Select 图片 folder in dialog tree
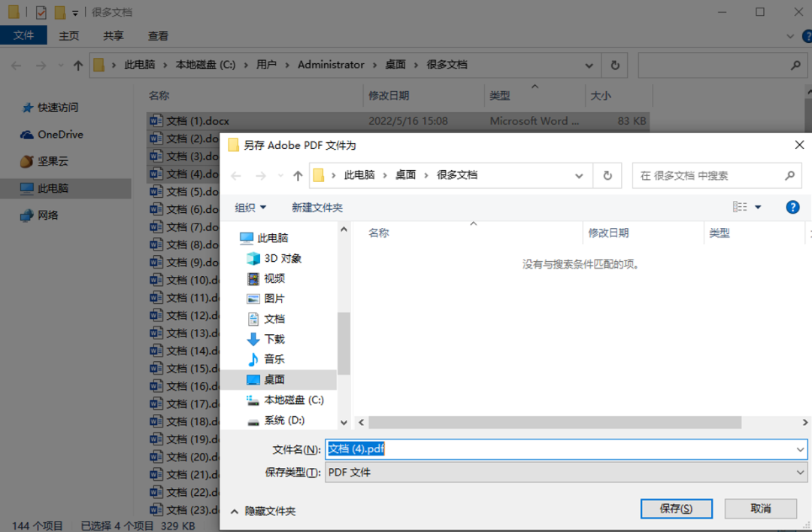Screen dimensions: 812x532 tap(274, 299)
